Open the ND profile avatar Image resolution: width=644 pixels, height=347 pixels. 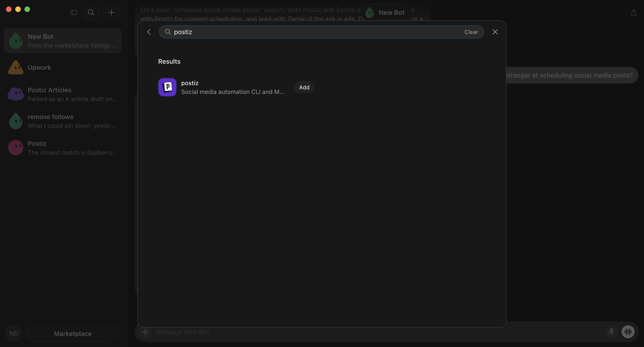coord(14,334)
